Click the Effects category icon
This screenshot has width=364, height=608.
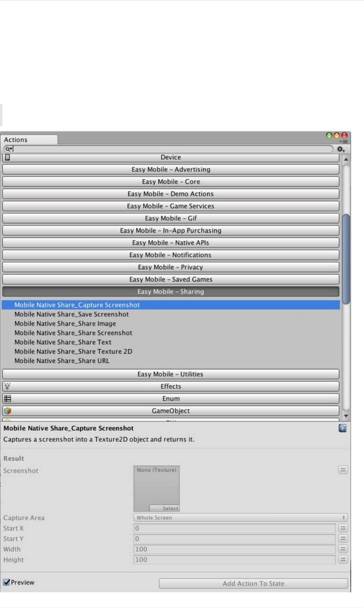[x=7, y=386]
